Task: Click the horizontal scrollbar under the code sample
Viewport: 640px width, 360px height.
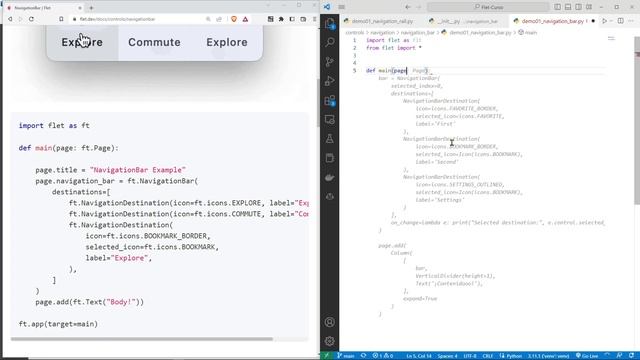Action: [142, 339]
